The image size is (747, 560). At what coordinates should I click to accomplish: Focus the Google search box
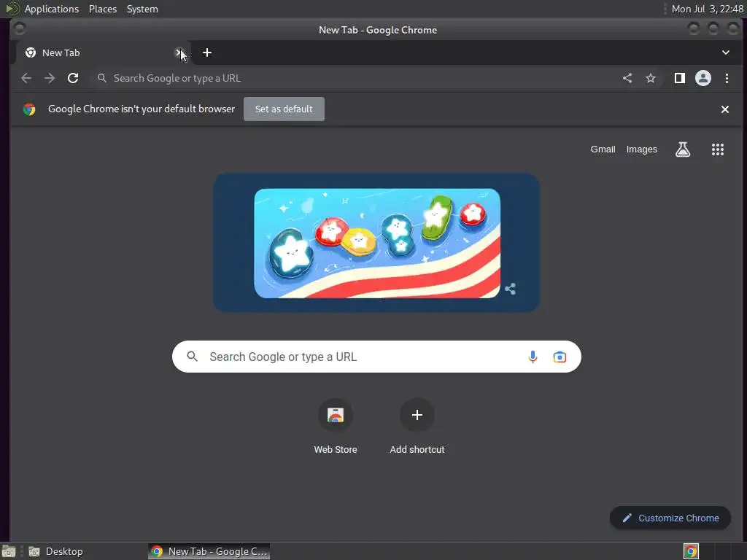[x=376, y=357]
